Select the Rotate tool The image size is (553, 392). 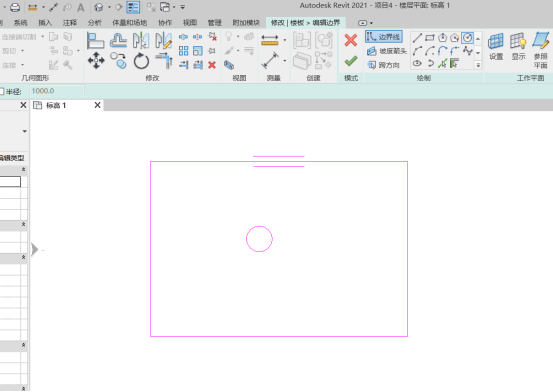pos(141,61)
